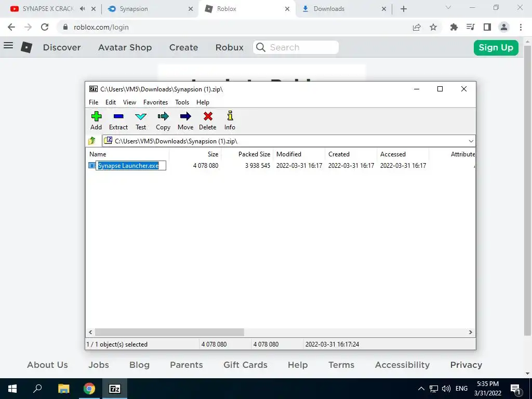The height and width of the screenshot is (399, 532).
Task: Click the horizontal scrollbar right arrow
Action: click(471, 332)
